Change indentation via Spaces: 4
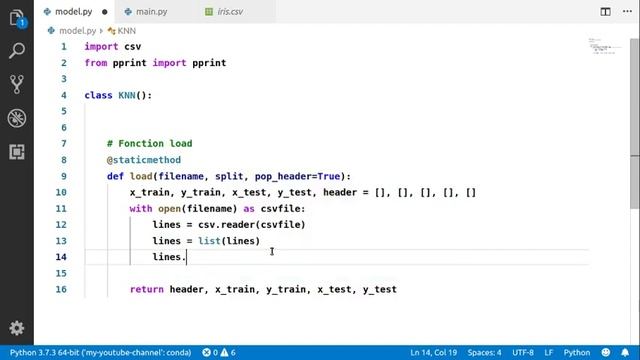This screenshot has width=640, height=360. coord(484,352)
